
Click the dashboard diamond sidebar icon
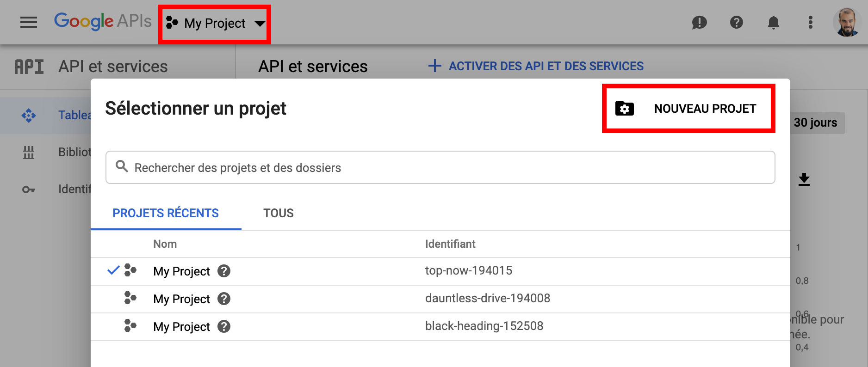(x=29, y=115)
